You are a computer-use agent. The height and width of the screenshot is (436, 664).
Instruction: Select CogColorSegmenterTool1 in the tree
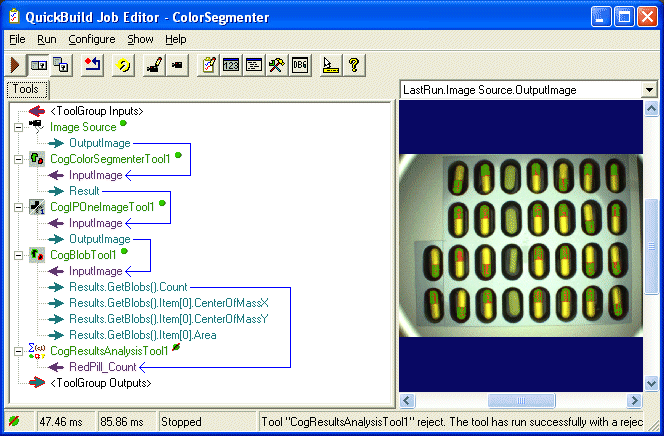110,159
